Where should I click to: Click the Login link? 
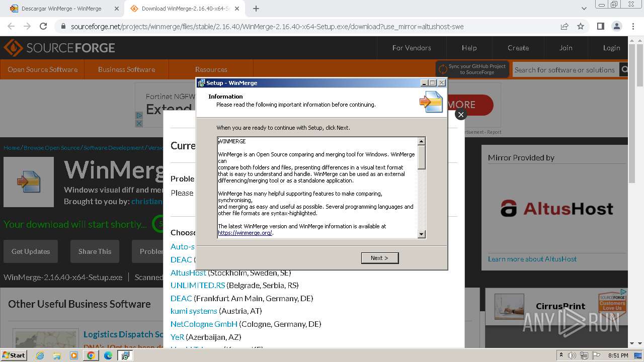(x=611, y=48)
